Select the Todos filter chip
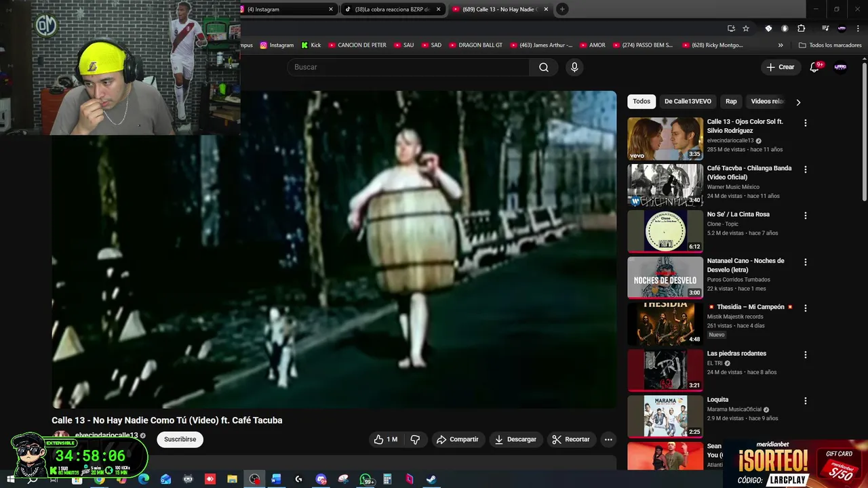This screenshot has width=868, height=488. tap(642, 102)
